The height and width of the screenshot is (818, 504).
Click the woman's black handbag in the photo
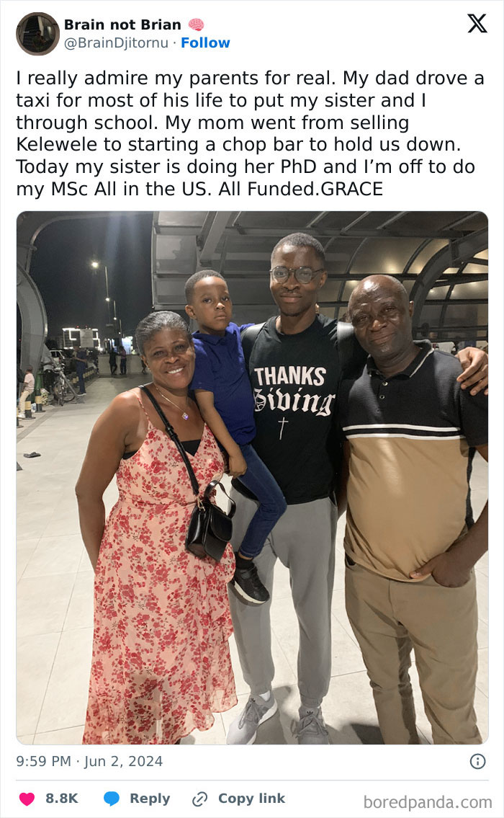pos(210,522)
